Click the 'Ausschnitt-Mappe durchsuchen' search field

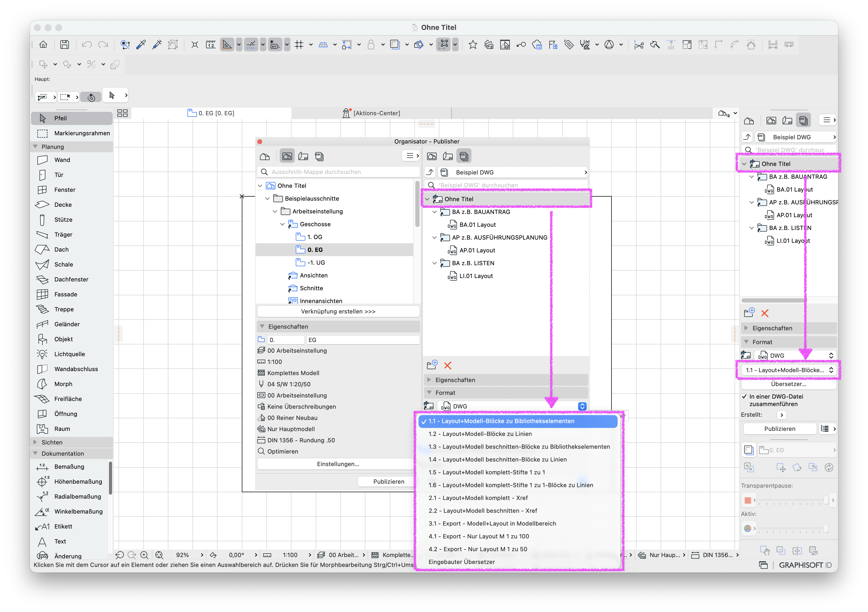coord(338,172)
